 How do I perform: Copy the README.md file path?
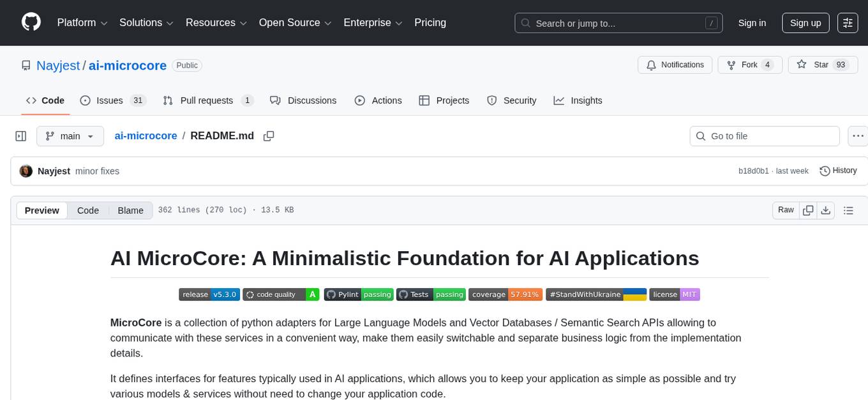click(x=269, y=135)
